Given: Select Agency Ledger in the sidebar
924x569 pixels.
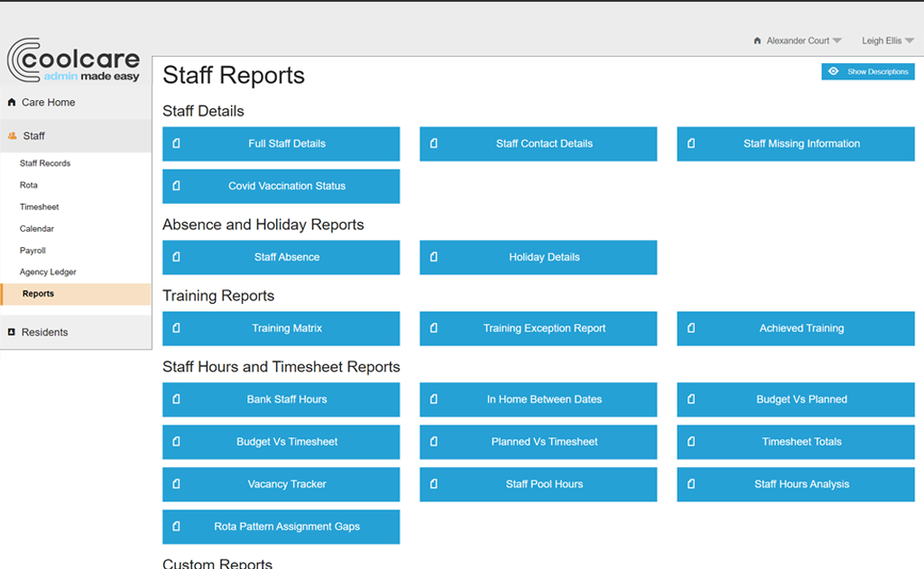Looking at the screenshot, I should coord(48,271).
